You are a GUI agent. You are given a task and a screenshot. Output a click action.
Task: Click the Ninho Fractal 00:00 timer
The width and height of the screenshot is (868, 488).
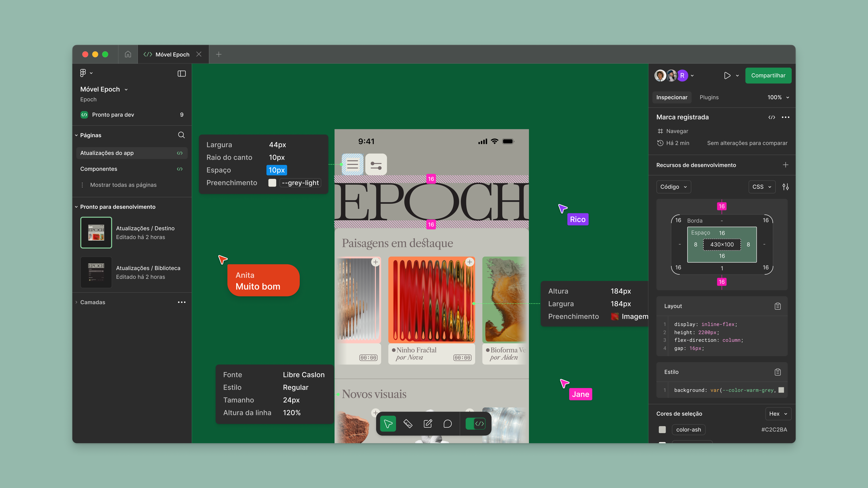click(x=462, y=358)
